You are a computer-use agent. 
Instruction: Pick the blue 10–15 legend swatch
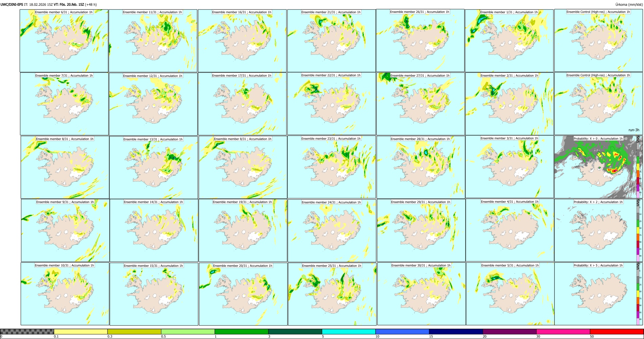pos(402,332)
